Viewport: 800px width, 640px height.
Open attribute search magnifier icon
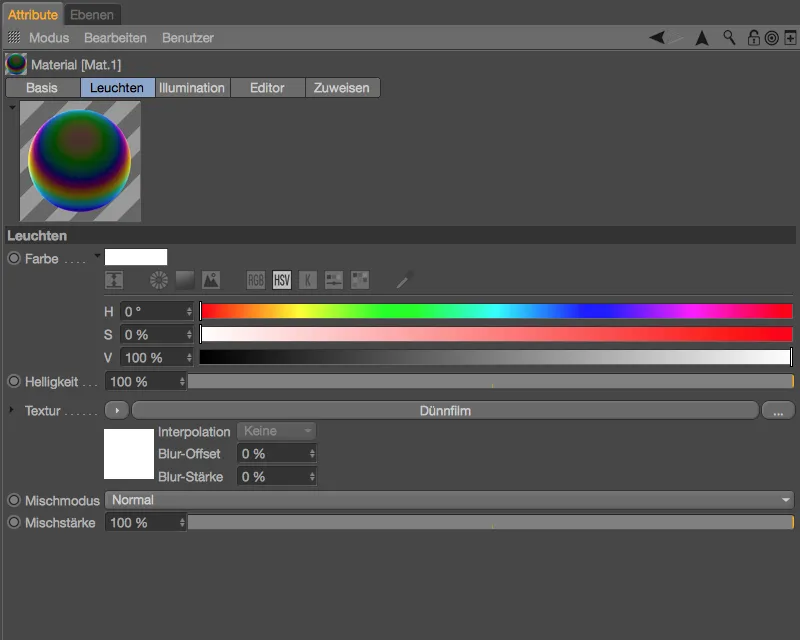pyautogui.click(x=729, y=37)
